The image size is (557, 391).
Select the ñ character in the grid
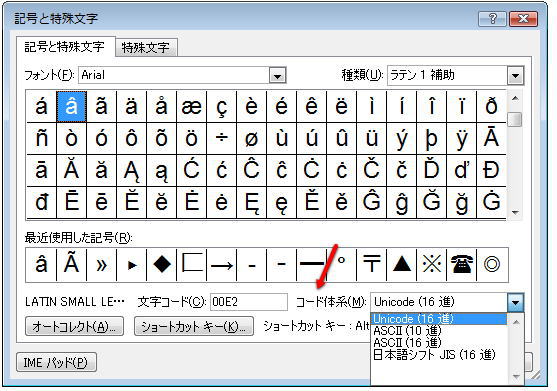(42, 139)
